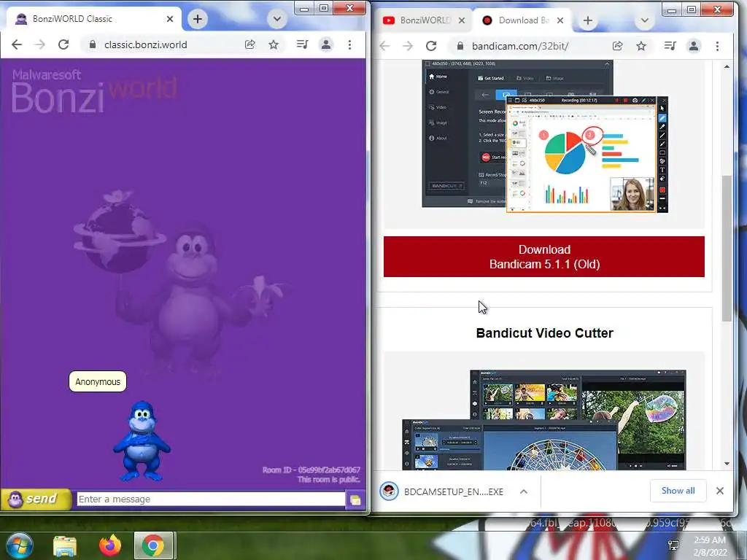Open the BDCAMSETUP_EN download item
Image resolution: width=747 pixels, height=560 pixels.
[441, 491]
